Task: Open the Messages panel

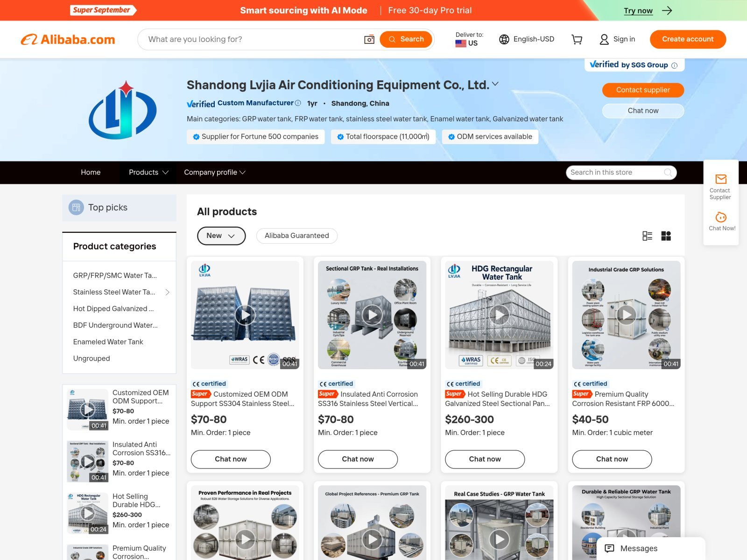Action: [x=651, y=549]
